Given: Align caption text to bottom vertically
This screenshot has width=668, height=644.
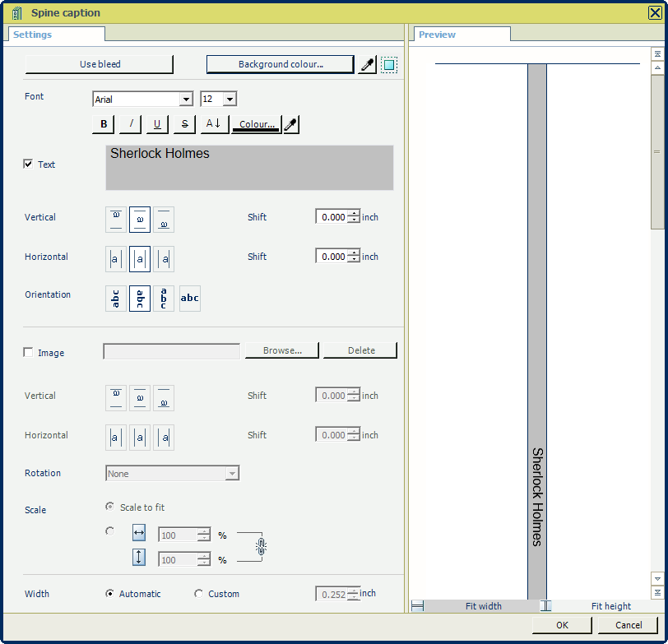Looking at the screenshot, I should coord(164,220).
